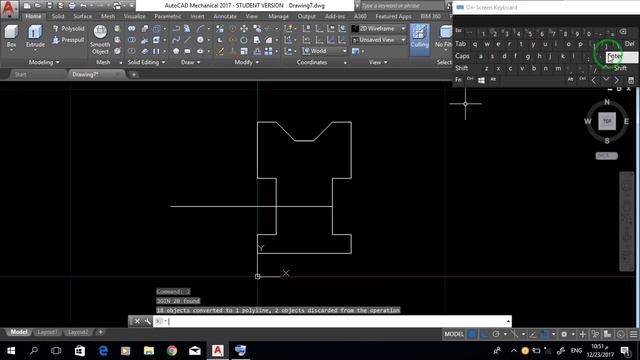Add new drawing tab with plus
This screenshot has width=640, height=360.
(x=133, y=74)
